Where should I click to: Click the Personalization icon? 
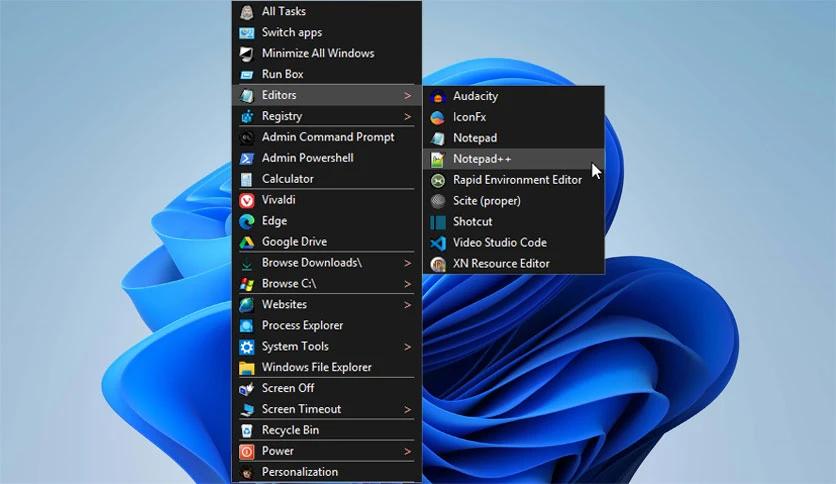(x=246, y=472)
